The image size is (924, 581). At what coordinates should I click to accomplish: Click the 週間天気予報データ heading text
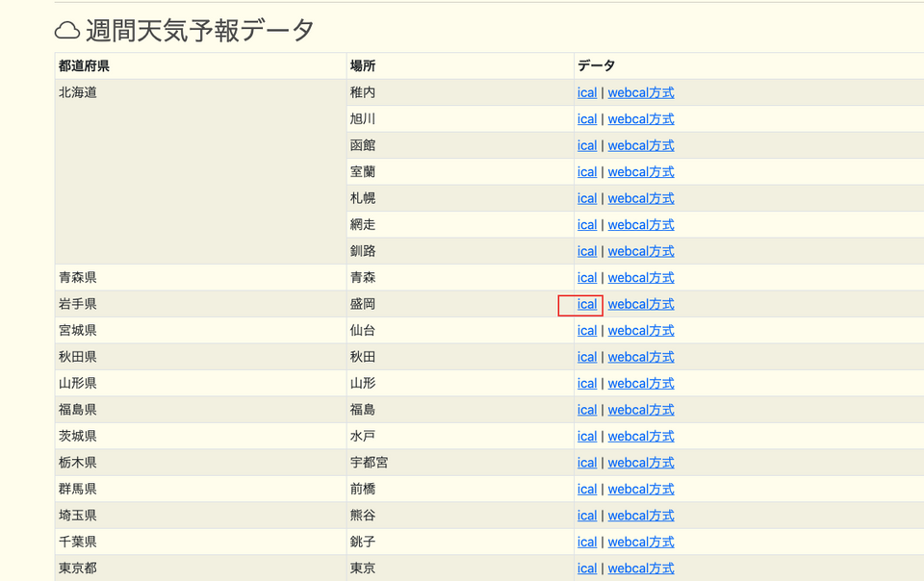(200, 30)
